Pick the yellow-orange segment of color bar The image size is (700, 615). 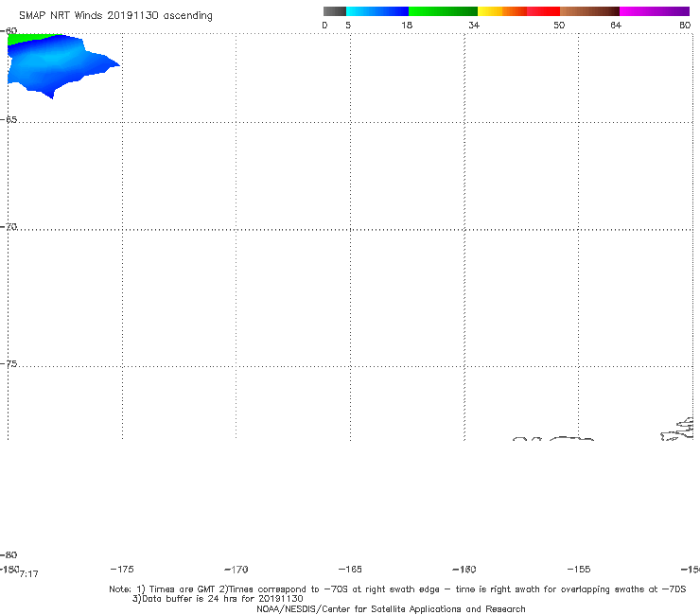501,11
